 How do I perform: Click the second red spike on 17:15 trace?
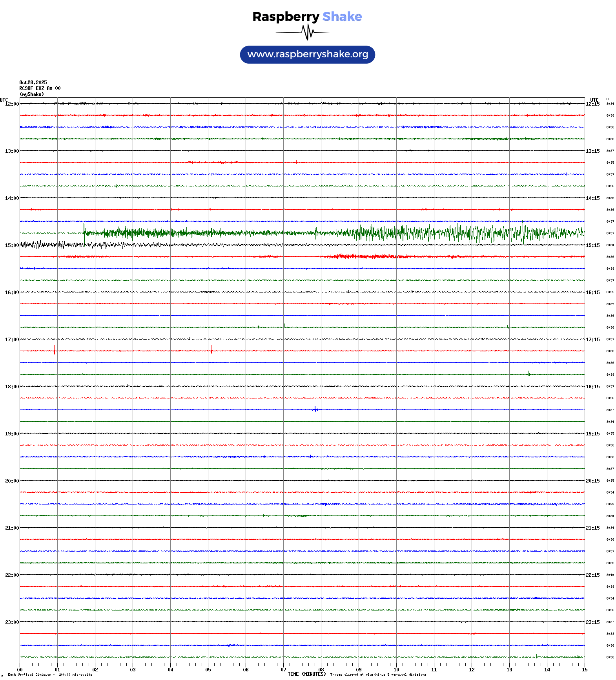[x=211, y=349]
